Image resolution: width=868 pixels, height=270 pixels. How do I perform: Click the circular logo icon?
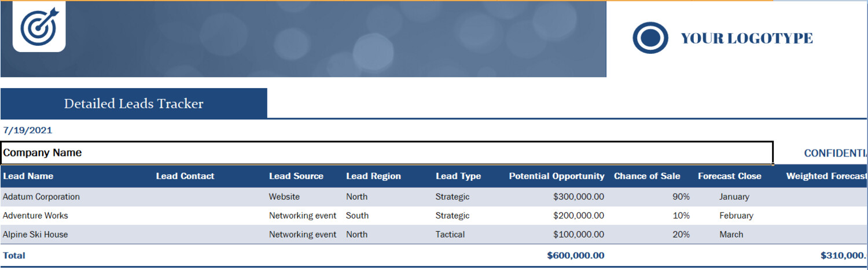650,38
